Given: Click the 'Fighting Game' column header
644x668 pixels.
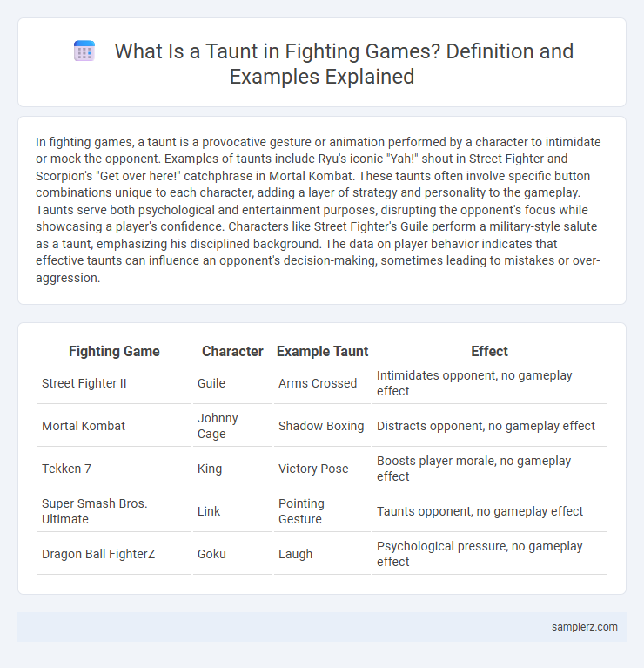Looking at the screenshot, I should tap(114, 351).
